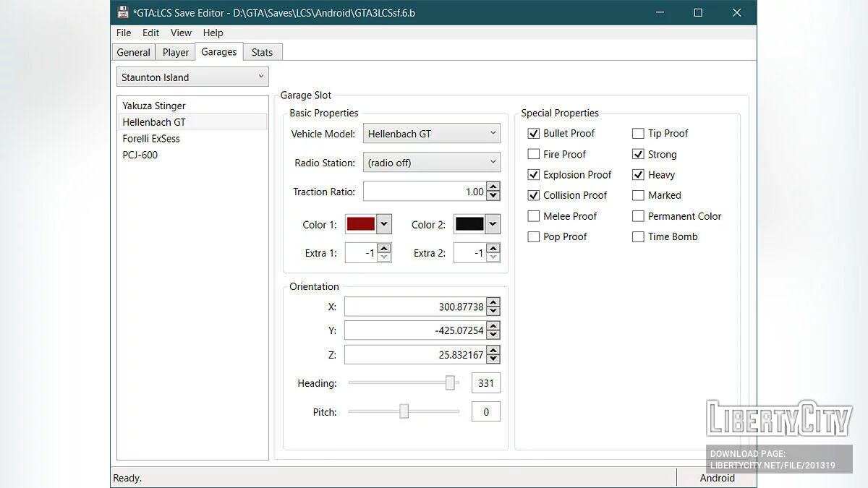
Task: Select Yakuza Stinger in the vehicle list
Action: pos(154,106)
